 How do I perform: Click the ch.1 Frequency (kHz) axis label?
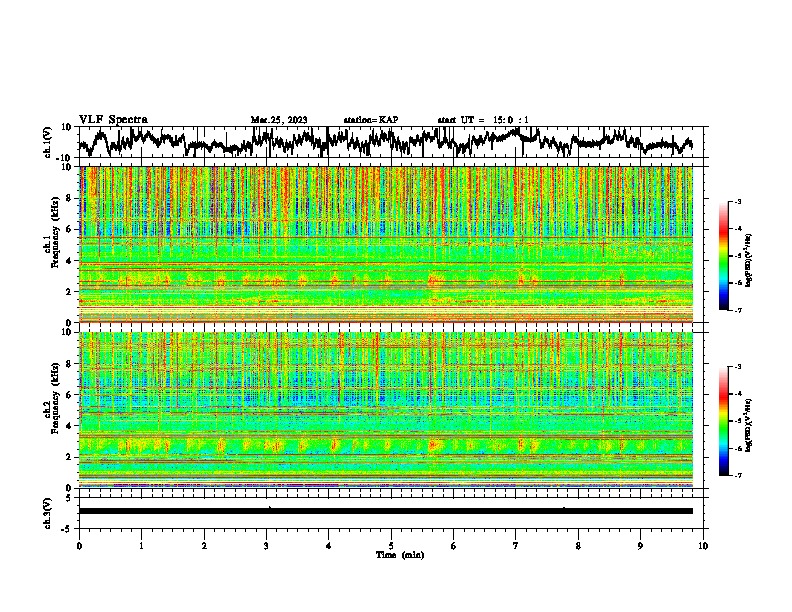click(52, 233)
